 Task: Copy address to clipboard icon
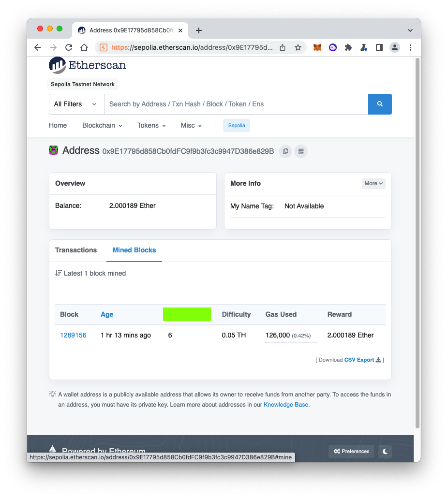point(285,151)
